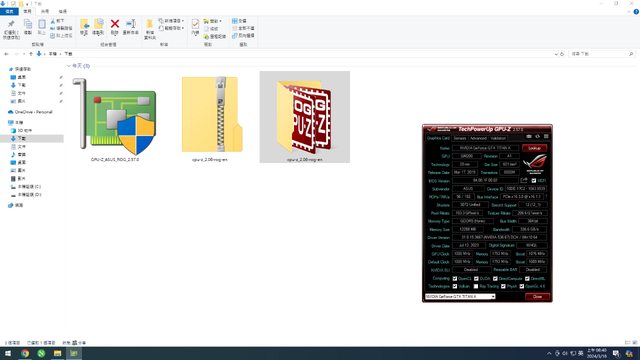This screenshot has height=360, width=640.
Task: Toggle the Ray Tracing checkbox
Action: point(476,286)
